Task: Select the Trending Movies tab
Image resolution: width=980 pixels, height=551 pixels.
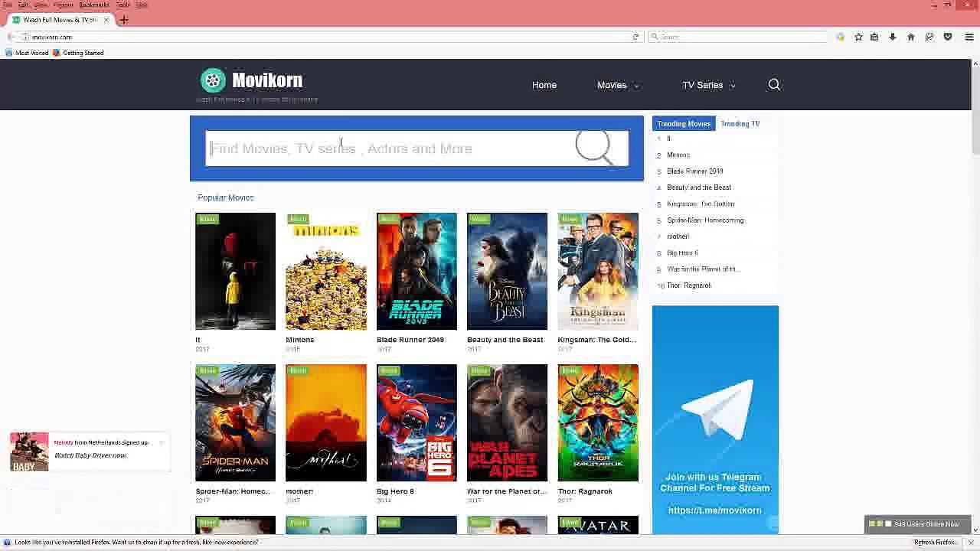Action: tap(684, 123)
